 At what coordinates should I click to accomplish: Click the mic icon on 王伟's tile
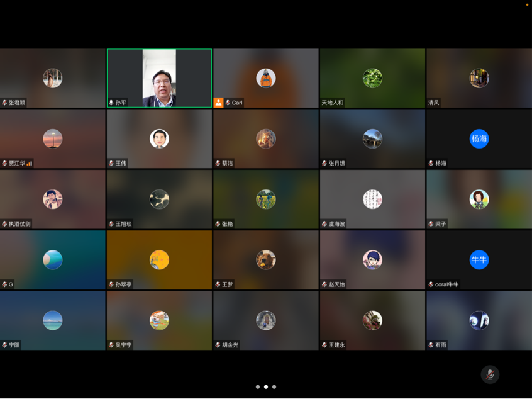[x=112, y=162]
